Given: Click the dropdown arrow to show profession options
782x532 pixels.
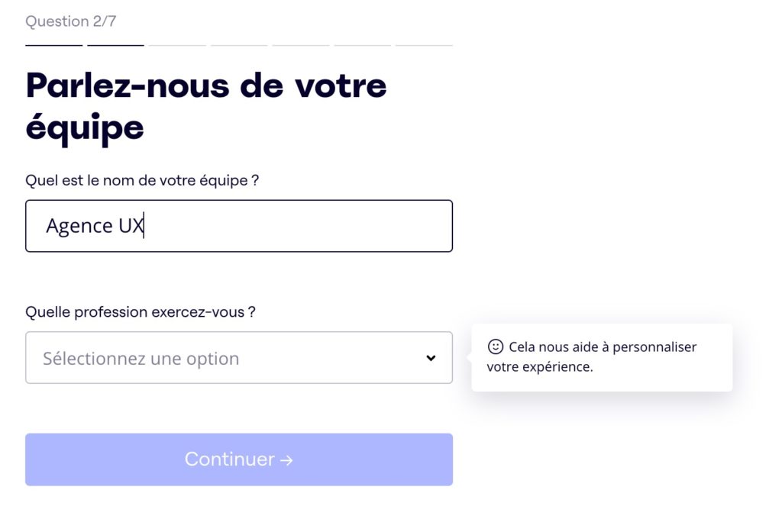Looking at the screenshot, I should click(431, 357).
